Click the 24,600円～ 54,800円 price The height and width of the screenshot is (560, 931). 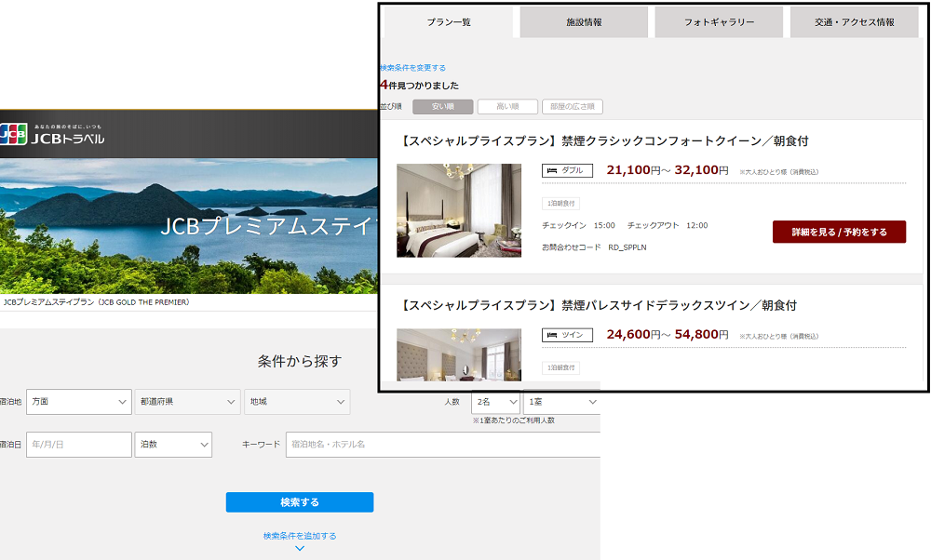[668, 335]
